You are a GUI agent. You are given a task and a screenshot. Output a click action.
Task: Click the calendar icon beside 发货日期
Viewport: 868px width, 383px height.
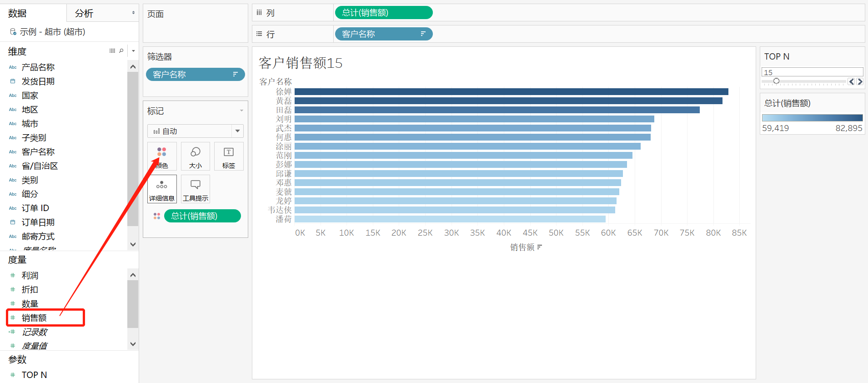click(13, 81)
